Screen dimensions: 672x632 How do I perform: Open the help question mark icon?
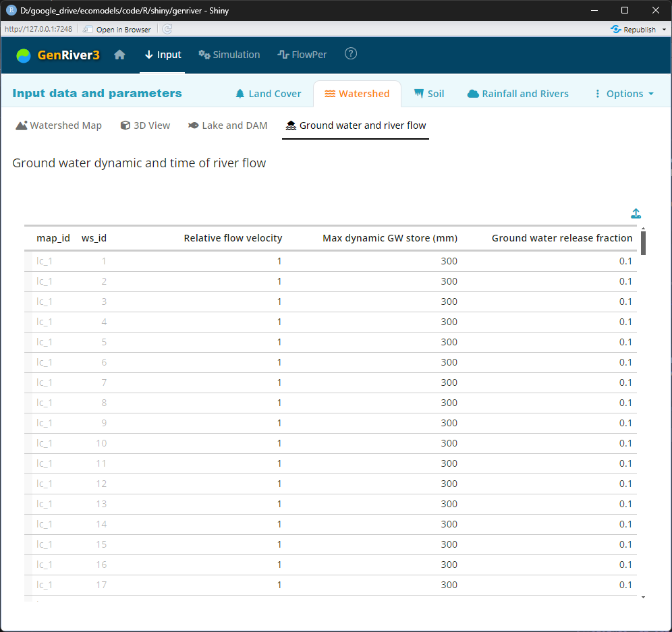pos(351,54)
